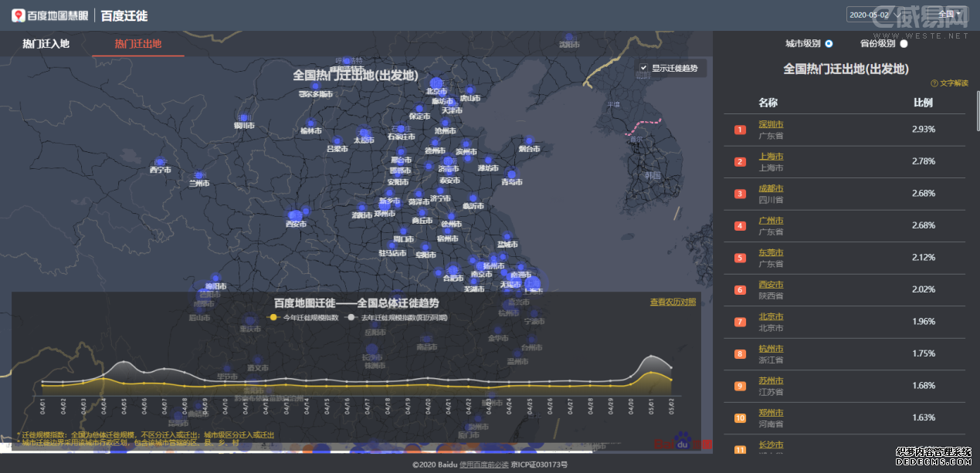Click the 盐城市 city marker on the map
980x473 pixels.
507,238
